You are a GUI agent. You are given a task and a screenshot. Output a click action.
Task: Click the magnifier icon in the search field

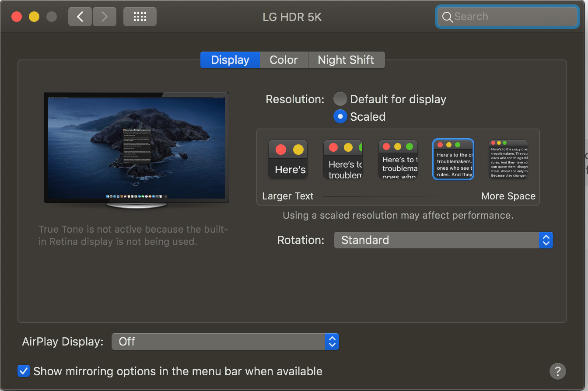pos(447,17)
